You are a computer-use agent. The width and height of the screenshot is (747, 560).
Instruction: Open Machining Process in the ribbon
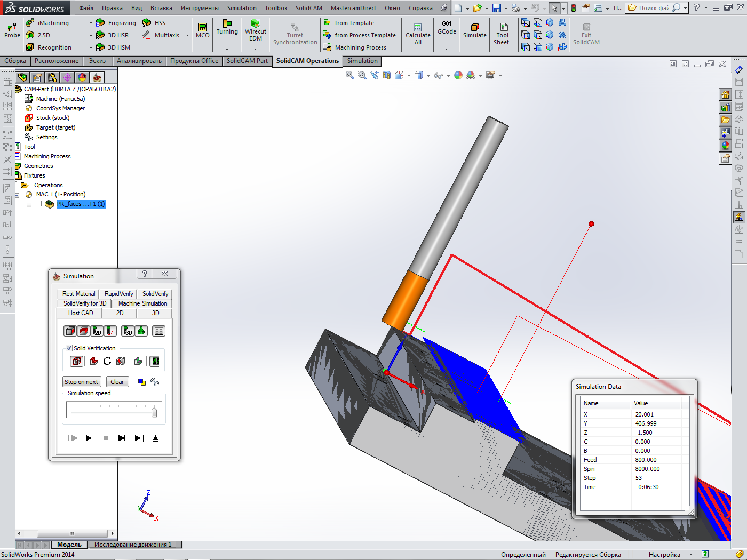[355, 47]
